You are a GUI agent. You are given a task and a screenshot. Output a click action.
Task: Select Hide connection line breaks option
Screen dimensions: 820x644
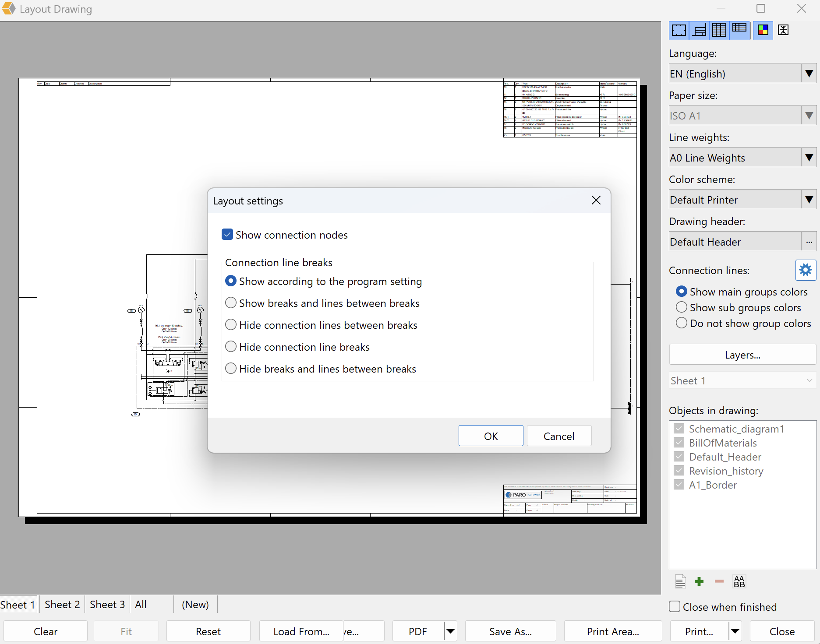click(x=231, y=347)
